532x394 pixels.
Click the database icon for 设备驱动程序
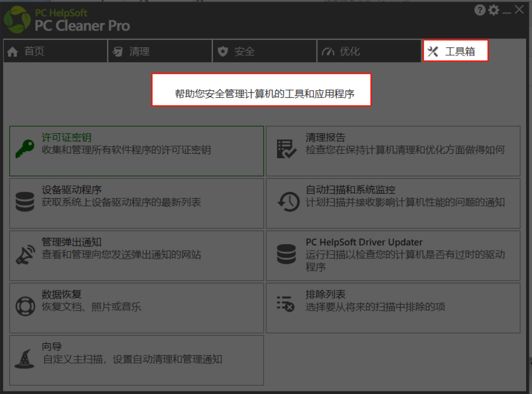point(25,201)
